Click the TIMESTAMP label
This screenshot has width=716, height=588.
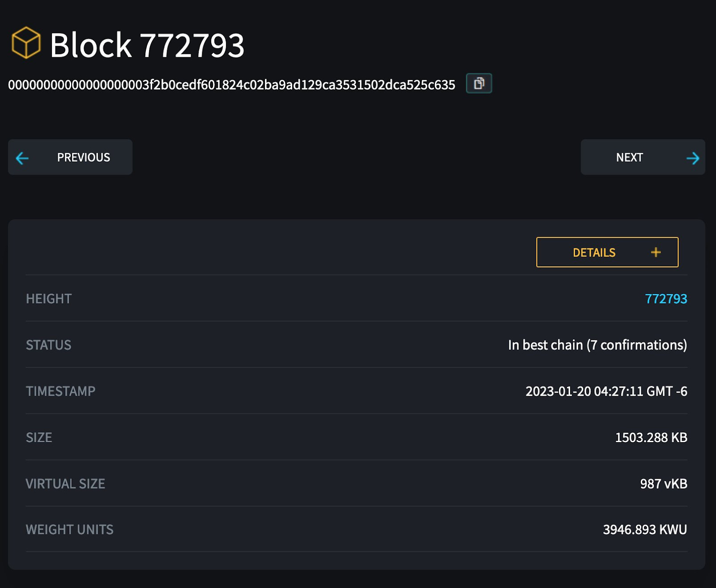click(x=60, y=391)
